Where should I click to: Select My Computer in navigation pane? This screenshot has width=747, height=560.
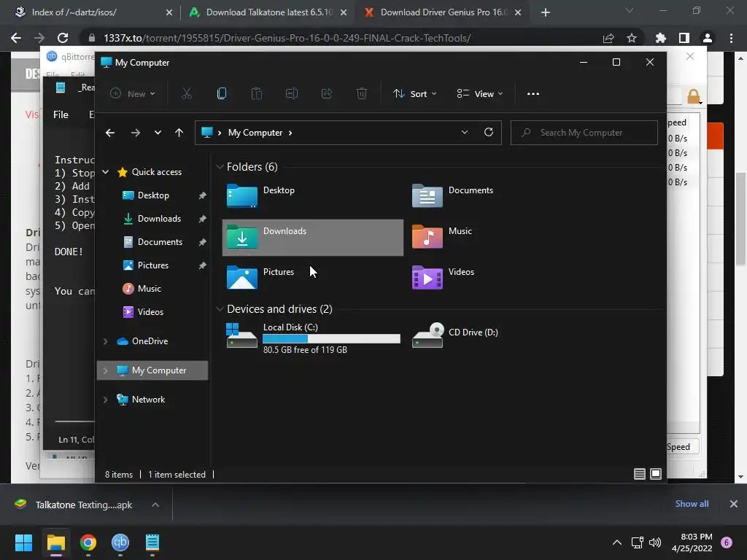pos(152,370)
